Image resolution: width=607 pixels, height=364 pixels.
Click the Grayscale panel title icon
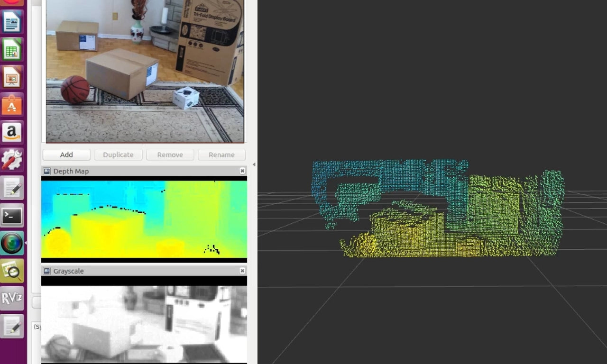click(46, 271)
